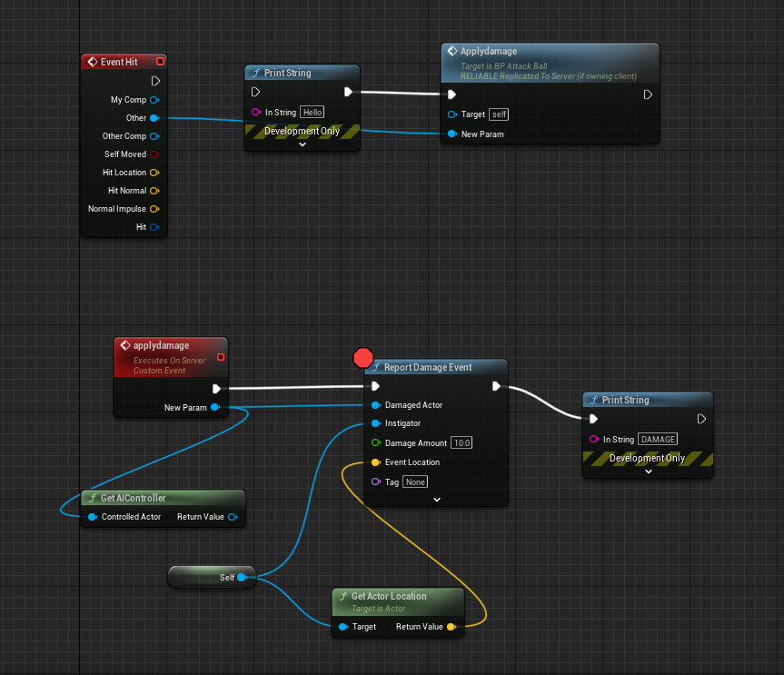Edit the Hello string value field
The height and width of the screenshot is (675, 784).
[312, 112]
